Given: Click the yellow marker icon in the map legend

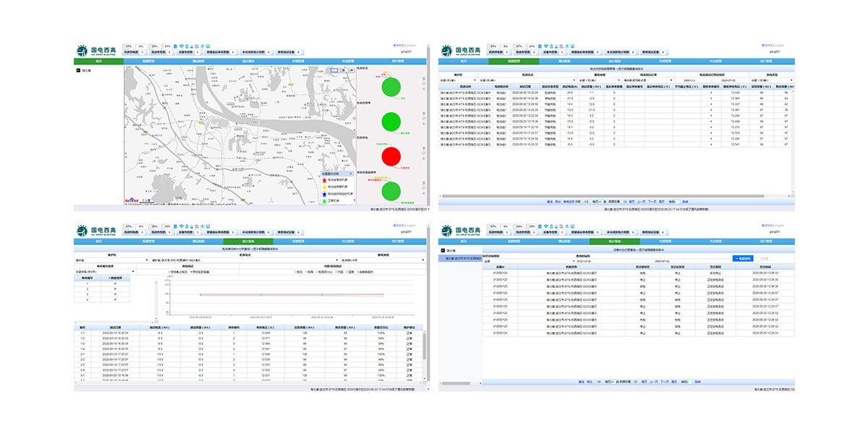Looking at the screenshot, I should pyautogui.click(x=324, y=187).
